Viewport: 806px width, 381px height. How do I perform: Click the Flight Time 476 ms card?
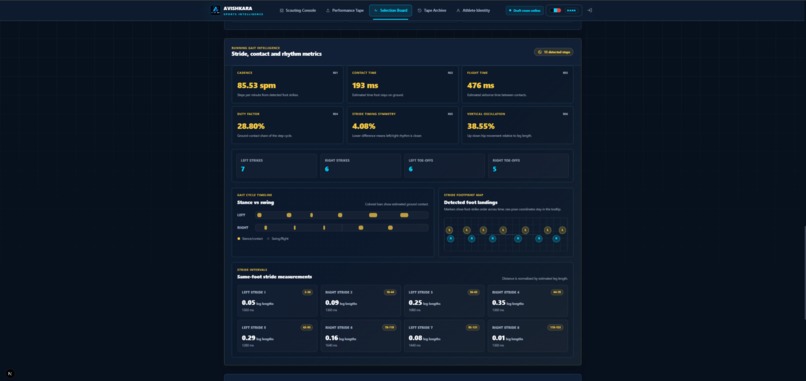[518, 84]
